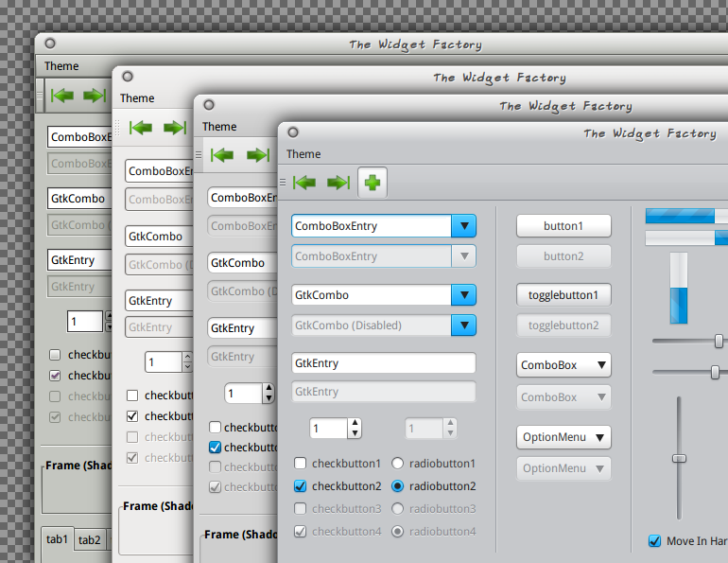
Task: Open the GtkCombo dropdown arrow in the front window
Action: click(464, 295)
